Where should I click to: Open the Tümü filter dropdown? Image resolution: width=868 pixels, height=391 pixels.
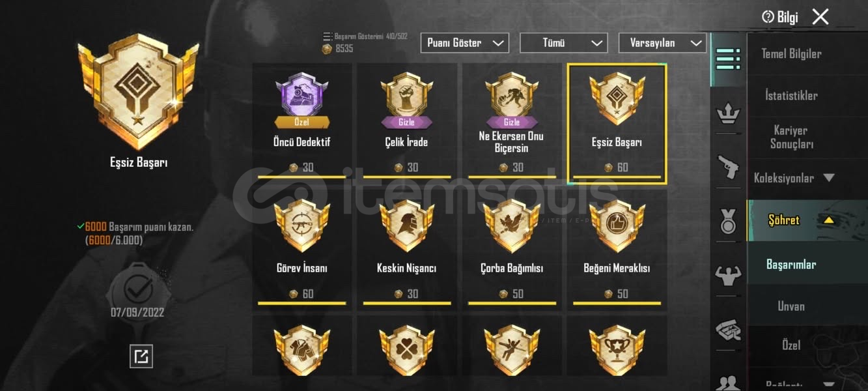point(564,43)
